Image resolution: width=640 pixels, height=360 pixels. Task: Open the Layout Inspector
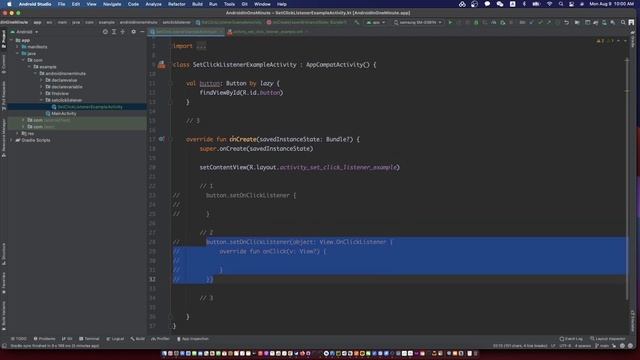tap(607, 339)
